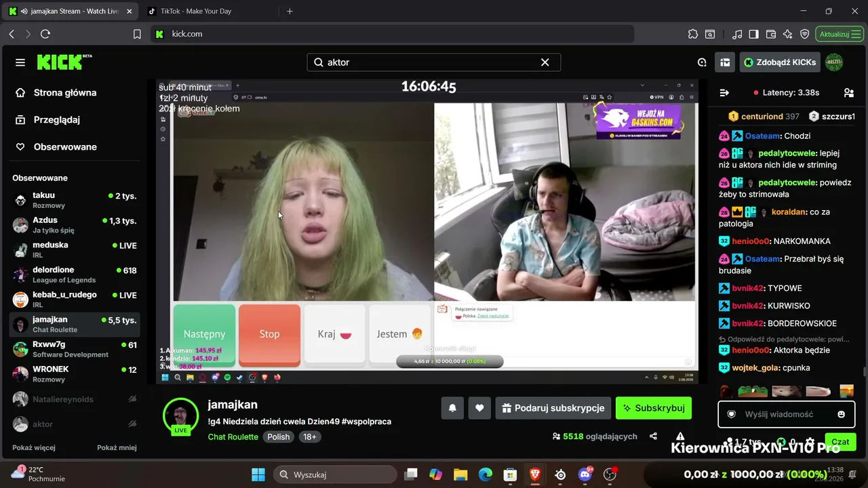Open browser extensions puzzle icon
868x488 pixels.
[692, 34]
